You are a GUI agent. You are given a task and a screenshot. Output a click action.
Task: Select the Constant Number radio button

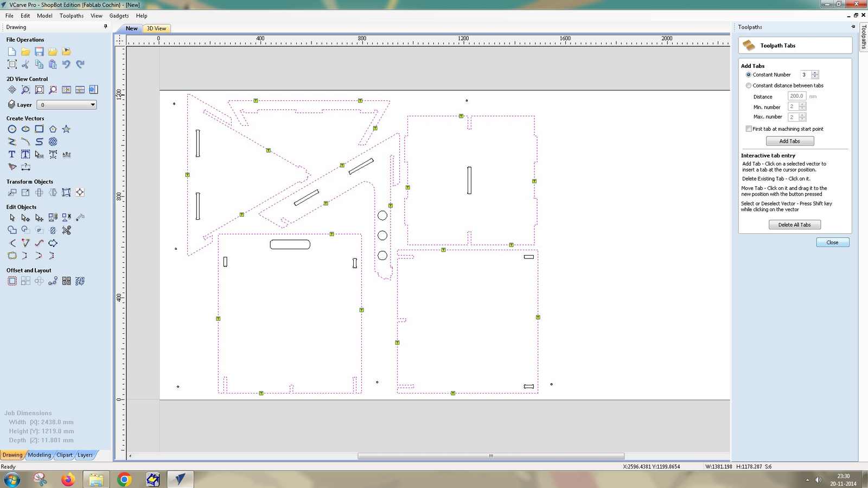749,75
